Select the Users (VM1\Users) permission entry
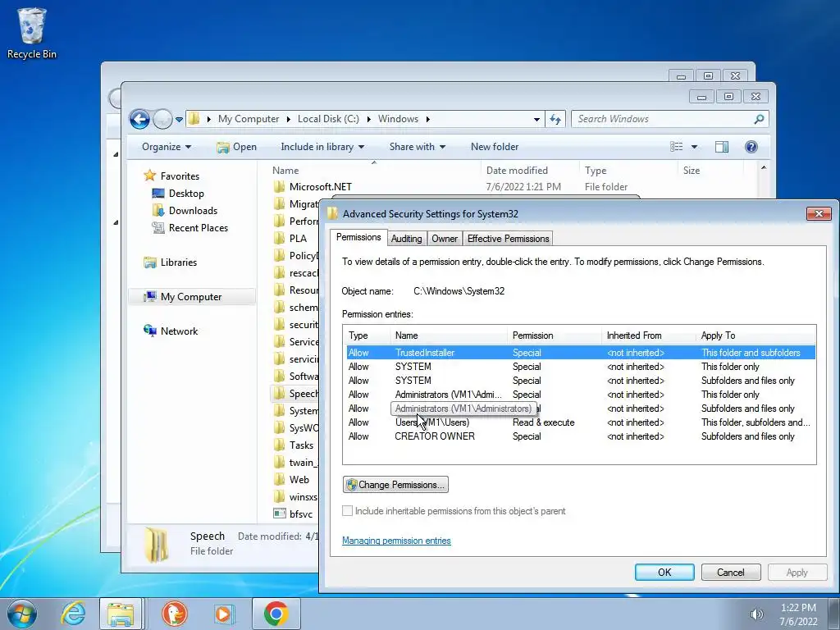The image size is (840, 630). pyautogui.click(x=581, y=422)
